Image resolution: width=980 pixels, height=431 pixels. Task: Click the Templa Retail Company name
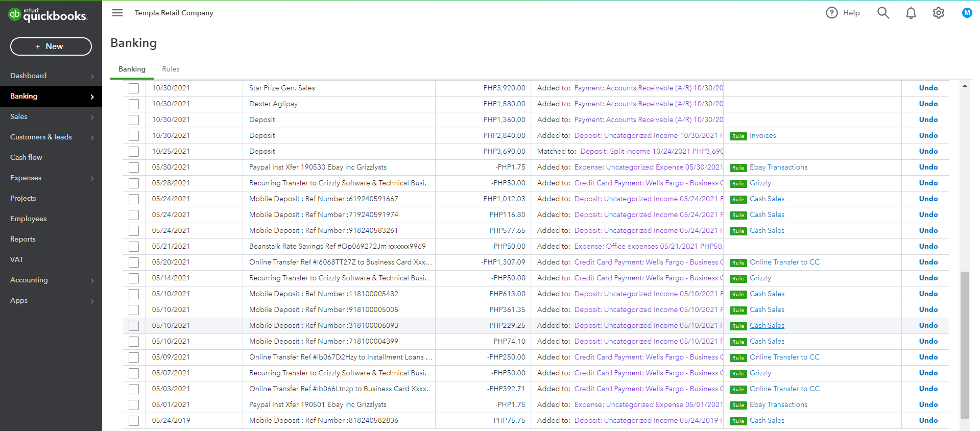pos(174,13)
